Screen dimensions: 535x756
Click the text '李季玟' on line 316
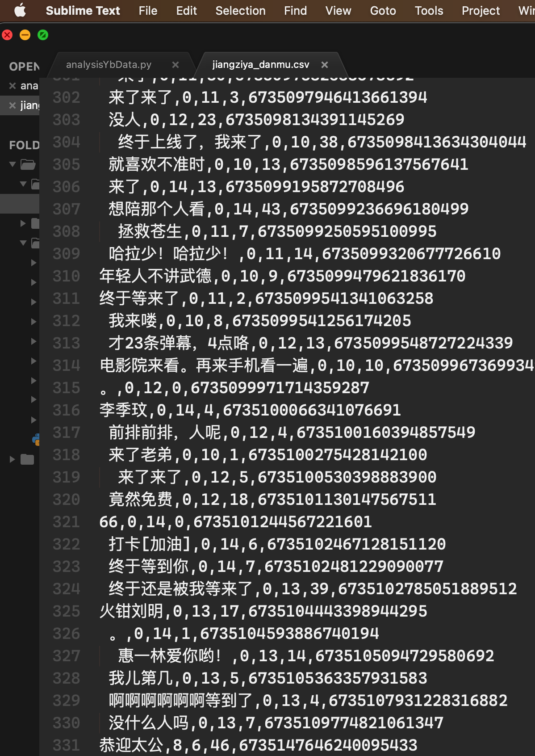coord(123,410)
